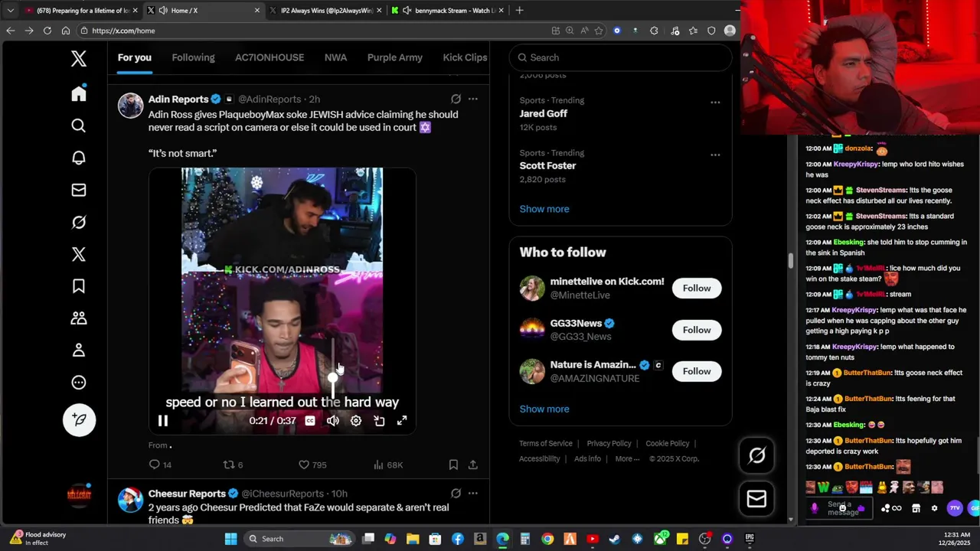The image size is (980, 551).
Task: Switch to AC7IONHOUSE tab
Action: click(269, 57)
